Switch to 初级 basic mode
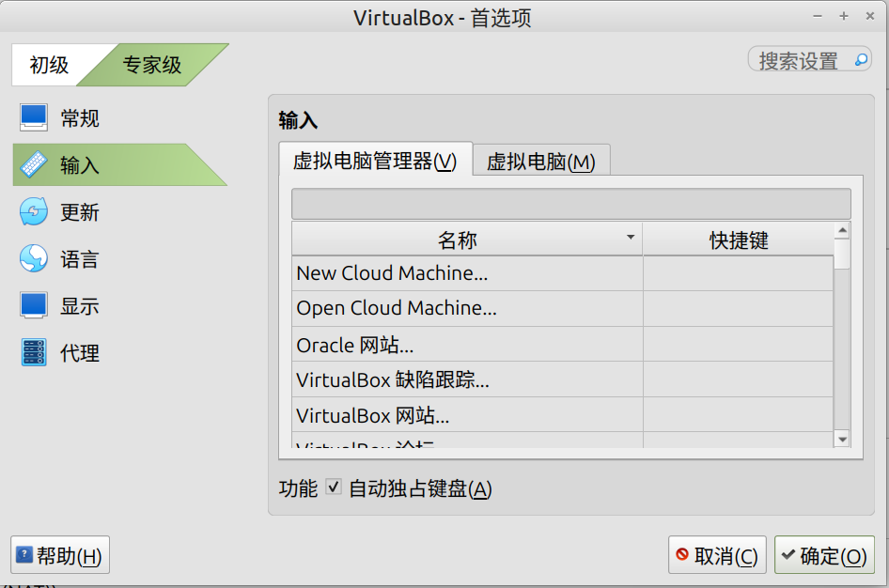Image resolution: width=889 pixels, height=588 pixels. pyautogui.click(x=49, y=65)
